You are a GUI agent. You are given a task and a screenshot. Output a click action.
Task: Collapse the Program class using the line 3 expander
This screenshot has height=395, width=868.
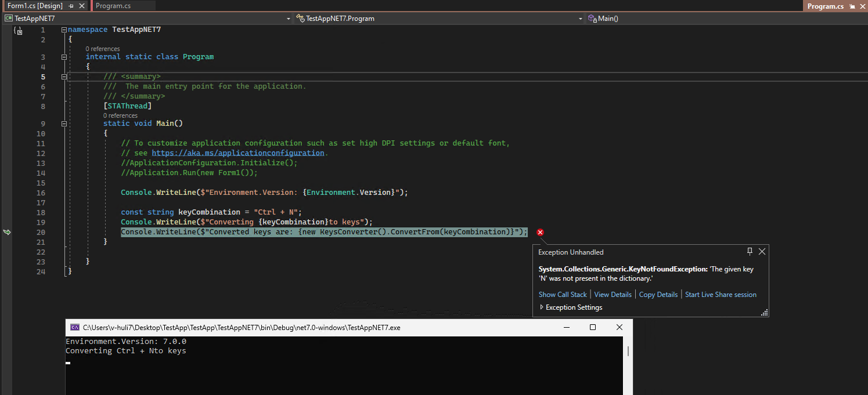(64, 56)
